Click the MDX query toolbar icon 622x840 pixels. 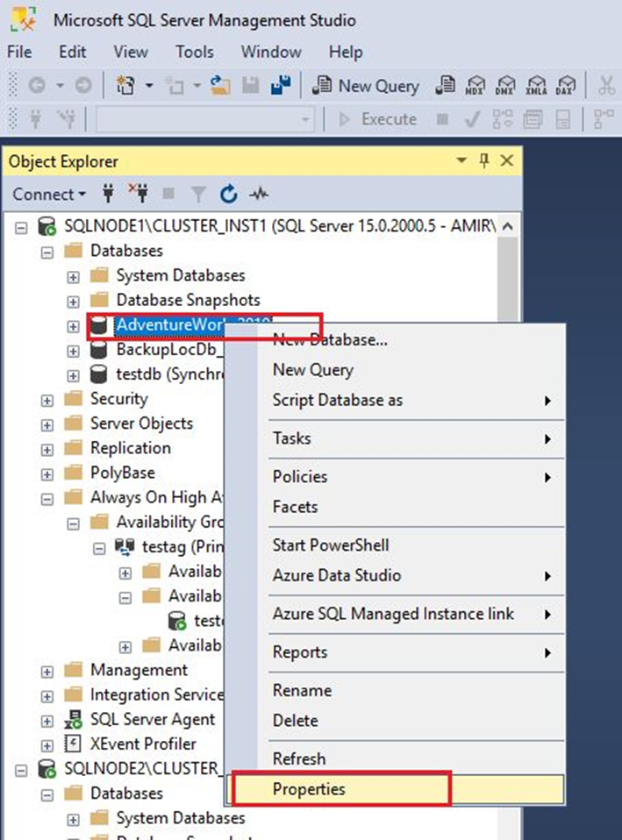click(x=476, y=86)
